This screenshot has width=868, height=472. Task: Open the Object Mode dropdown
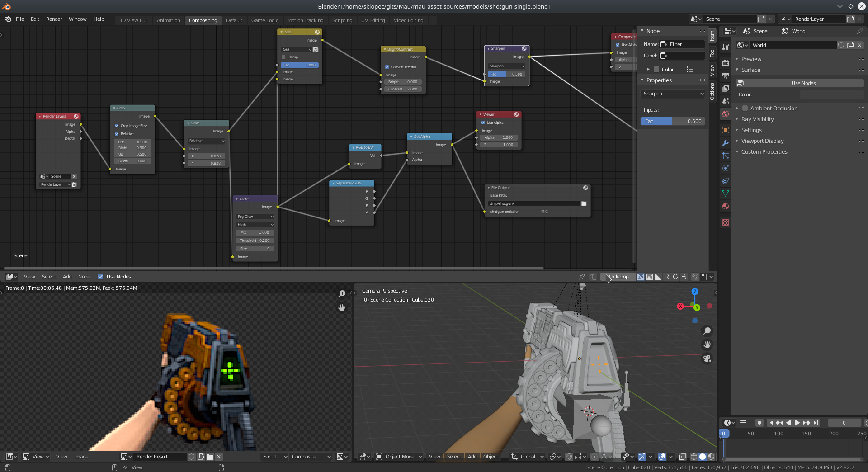pos(399,457)
